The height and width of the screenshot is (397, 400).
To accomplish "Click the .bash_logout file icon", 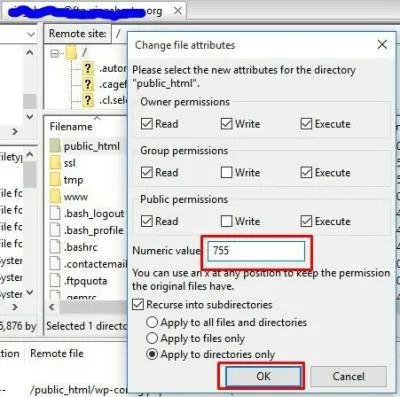I will coord(55,213).
